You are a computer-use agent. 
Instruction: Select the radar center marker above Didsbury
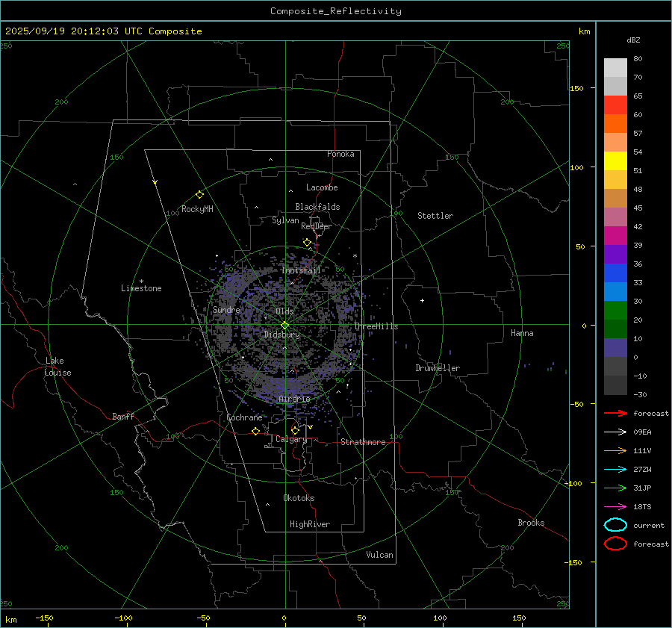tap(284, 325)
